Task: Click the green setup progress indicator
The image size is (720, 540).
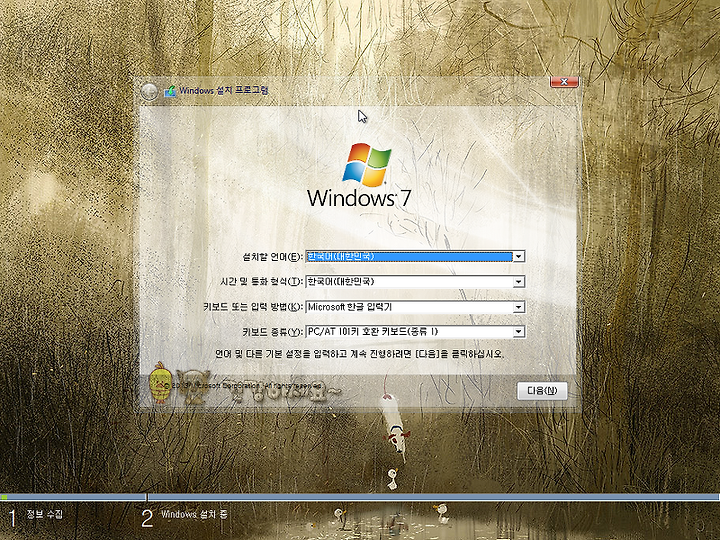Action: pos(4,497)
